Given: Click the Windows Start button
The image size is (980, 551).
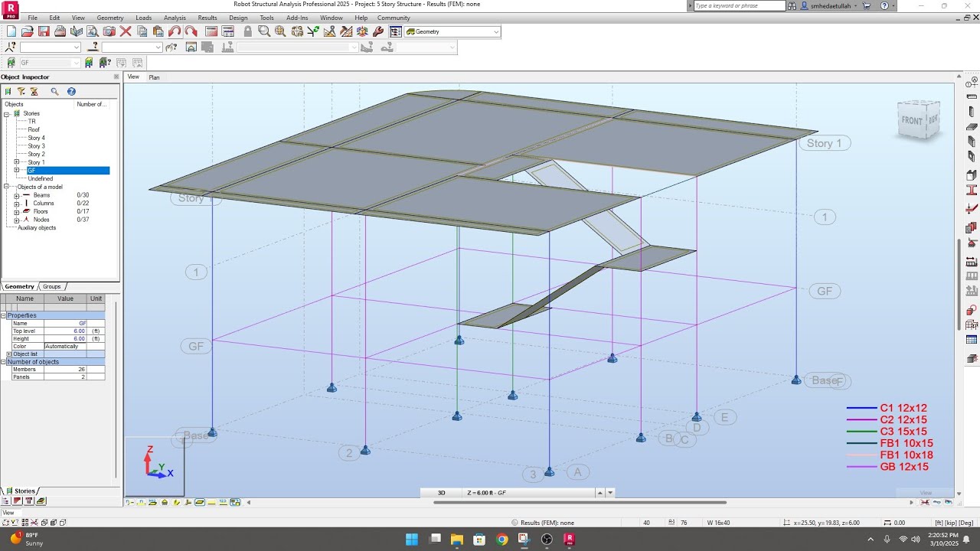Looking at the screenshot, I should [x=411, y=539].
